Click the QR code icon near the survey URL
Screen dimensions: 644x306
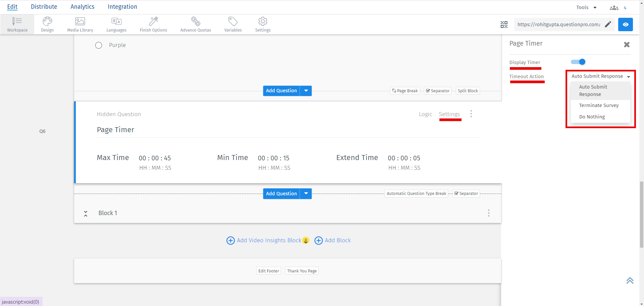click(504, 24)
